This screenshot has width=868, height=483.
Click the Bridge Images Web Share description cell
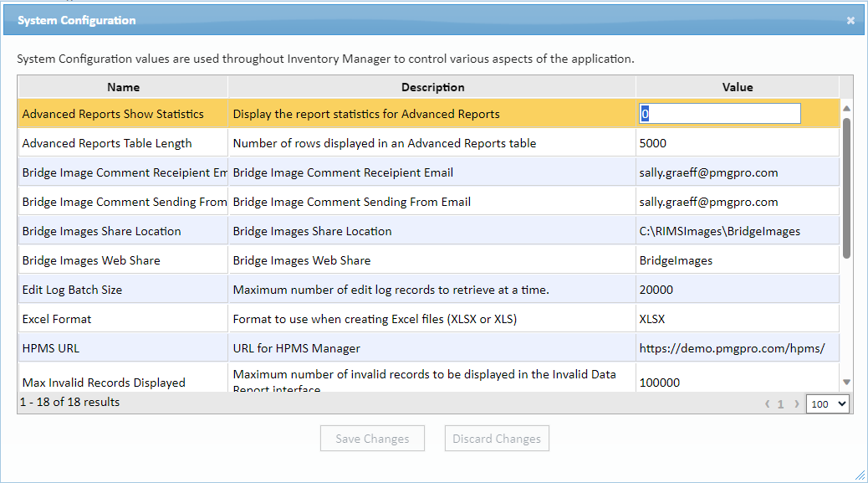pyautogui.click(x=432, y=260)
